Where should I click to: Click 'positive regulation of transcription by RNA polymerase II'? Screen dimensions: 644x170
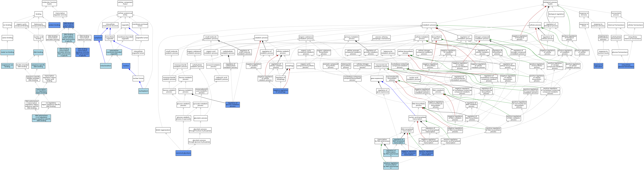(391, 165)
